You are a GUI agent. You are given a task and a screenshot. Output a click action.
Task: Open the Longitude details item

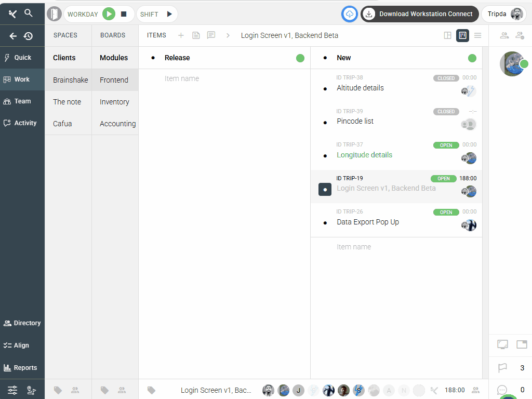pos(364,155)
